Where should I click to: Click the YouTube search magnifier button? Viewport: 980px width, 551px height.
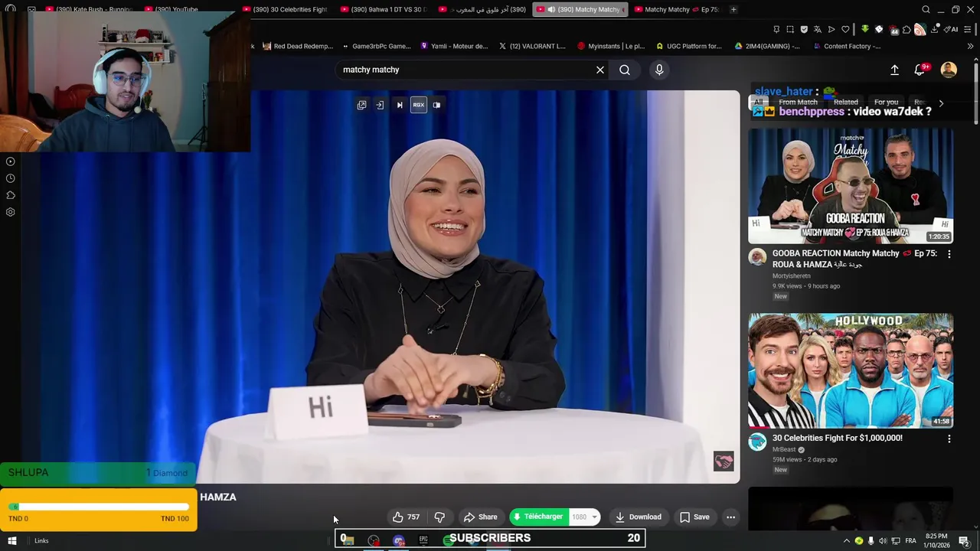click(625, 70)
